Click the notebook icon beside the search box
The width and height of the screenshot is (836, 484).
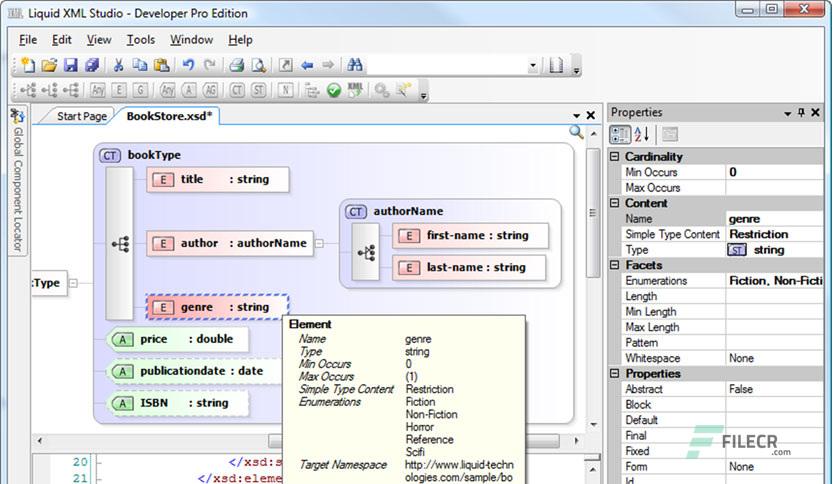tap(556, 66)
